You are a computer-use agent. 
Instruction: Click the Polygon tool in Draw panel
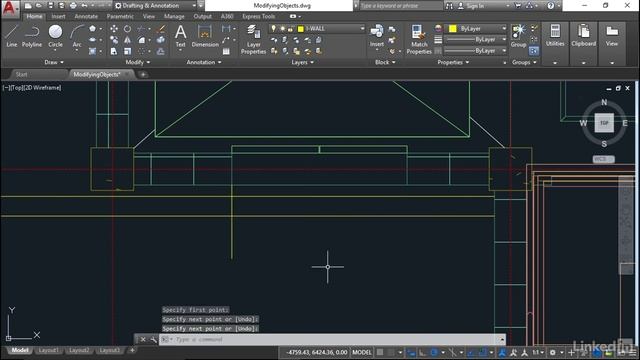[x=93, y=29]
